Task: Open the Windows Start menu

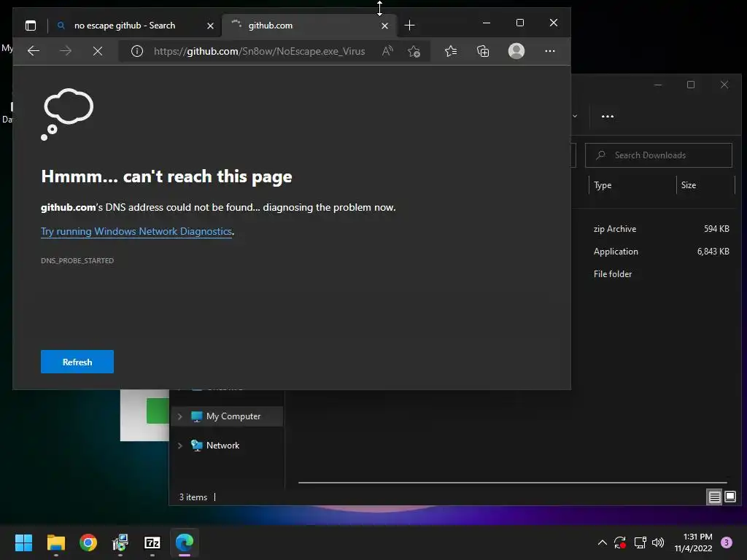Action: pyautogui.click(x=23, y=542)
